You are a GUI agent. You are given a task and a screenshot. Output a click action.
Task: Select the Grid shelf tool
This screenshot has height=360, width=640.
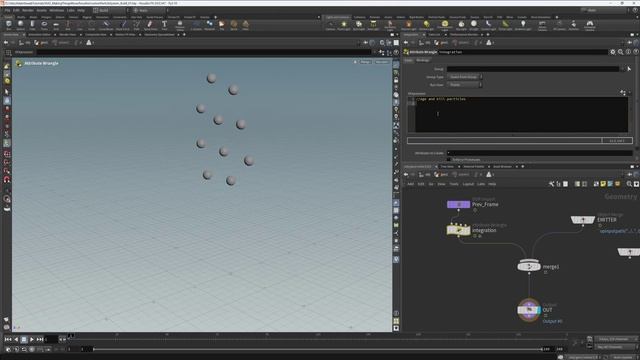pos(56,25)
